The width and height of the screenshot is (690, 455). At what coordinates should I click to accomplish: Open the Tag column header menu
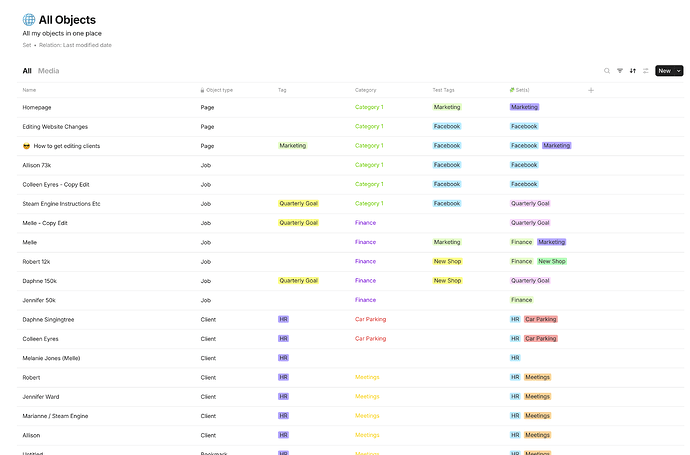click(x=282, y=90)
